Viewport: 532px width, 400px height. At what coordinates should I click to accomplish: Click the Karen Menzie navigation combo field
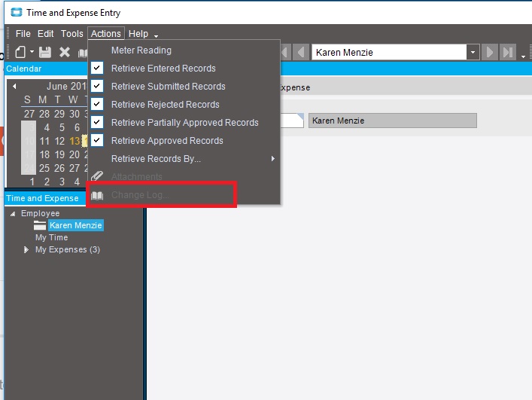[x=389, y=52]
